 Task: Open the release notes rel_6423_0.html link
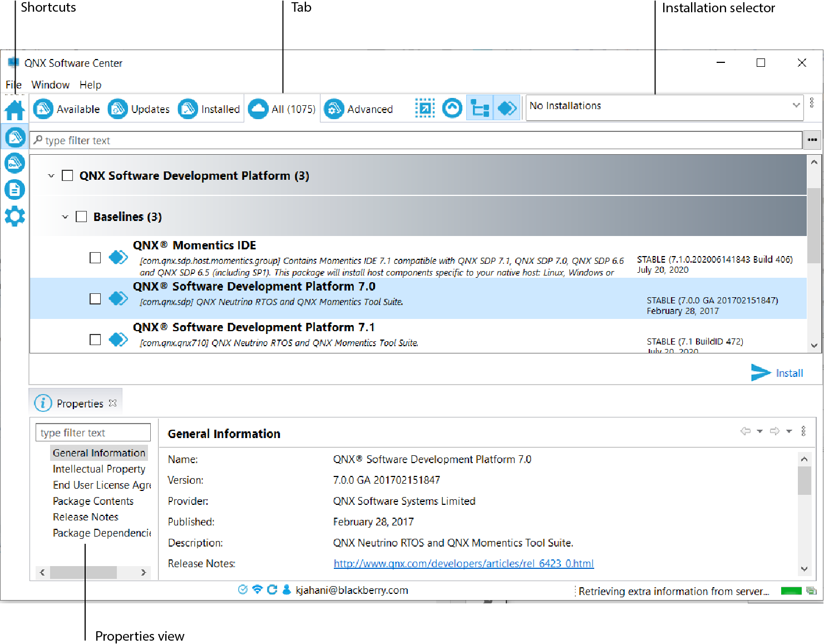coord(463,563)
